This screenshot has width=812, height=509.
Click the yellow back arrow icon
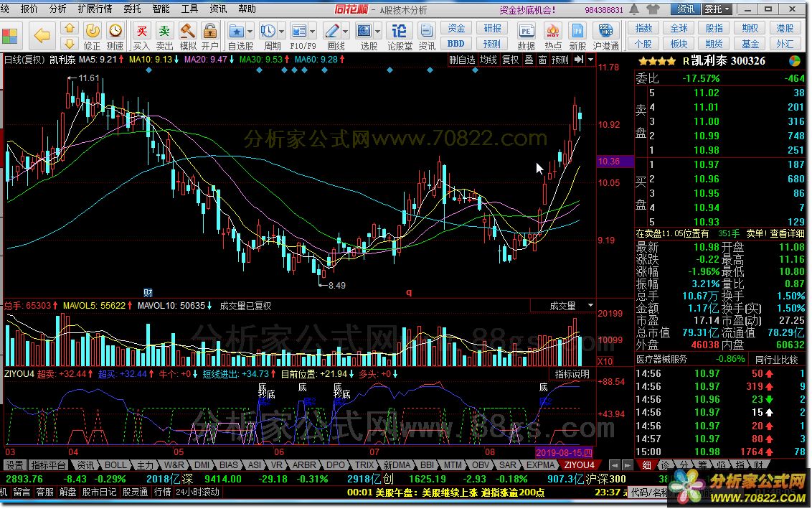pos(42,35)
